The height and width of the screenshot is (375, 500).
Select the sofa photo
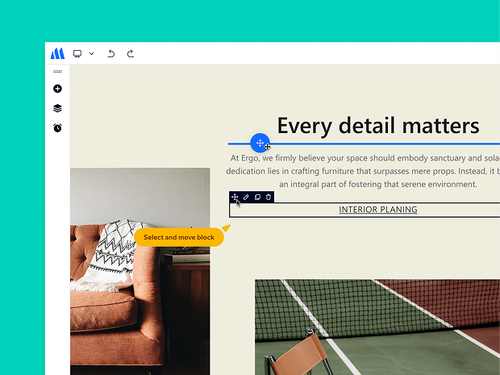pos(140,271)
